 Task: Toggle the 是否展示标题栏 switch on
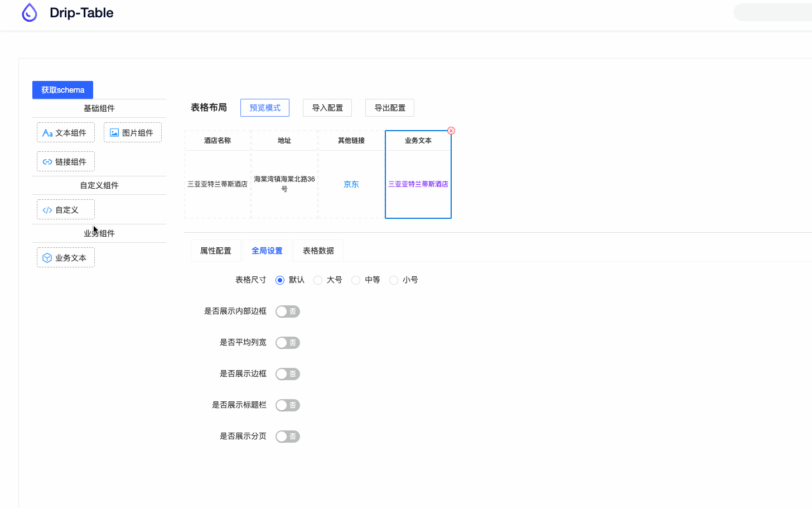[287, 405]
